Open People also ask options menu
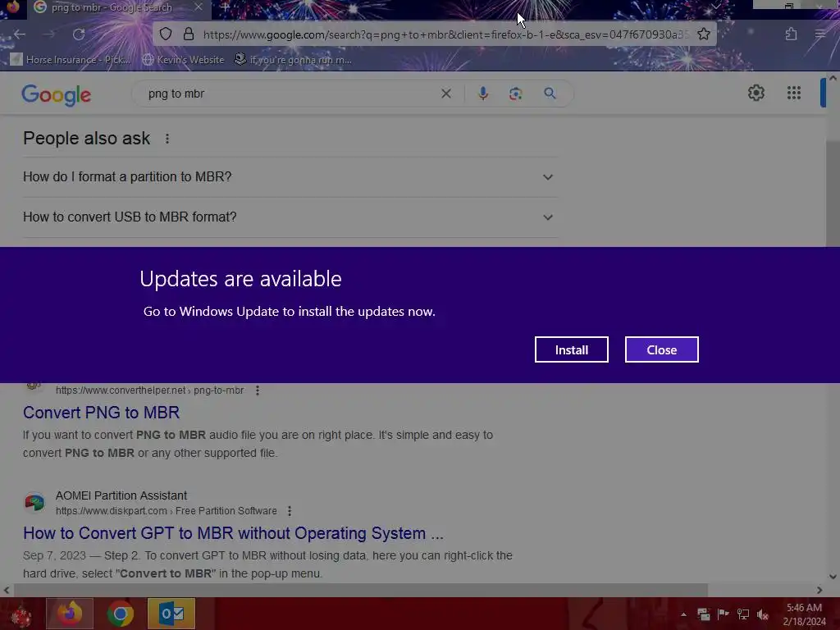 [167, 139]
